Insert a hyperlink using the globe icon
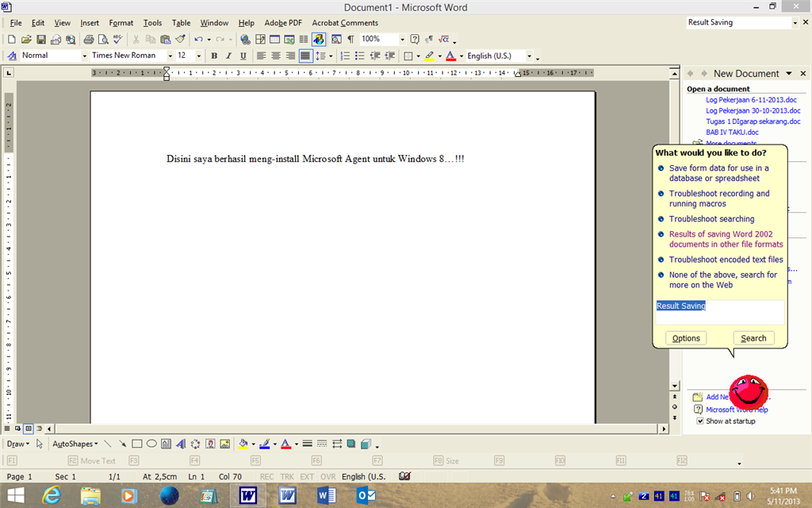 (245, 40)
